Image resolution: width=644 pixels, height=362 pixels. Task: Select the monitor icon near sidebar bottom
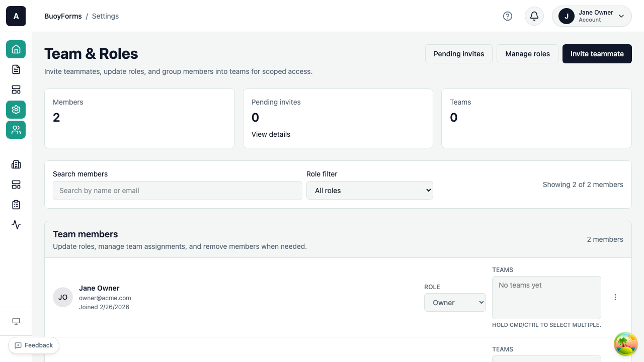point(16,321)
